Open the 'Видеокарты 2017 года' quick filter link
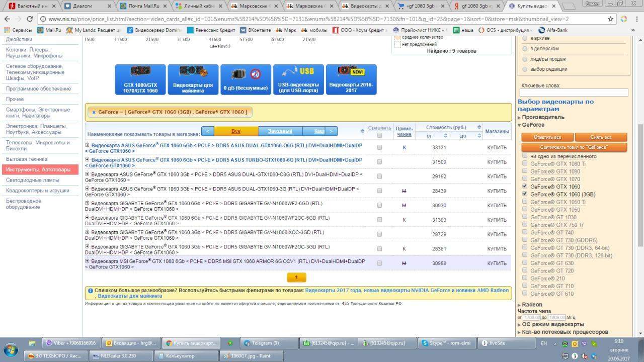The height and width of the screenshot is (362, 644). 333,291
